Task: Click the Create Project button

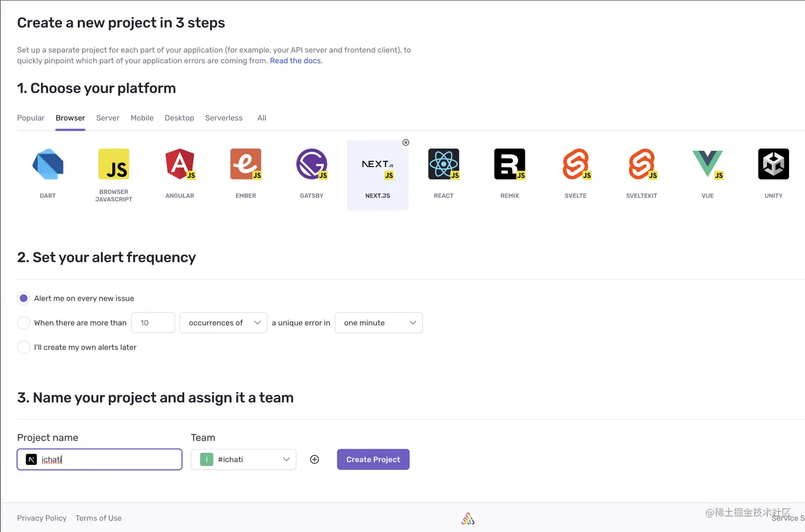Action: coord(373,460)
